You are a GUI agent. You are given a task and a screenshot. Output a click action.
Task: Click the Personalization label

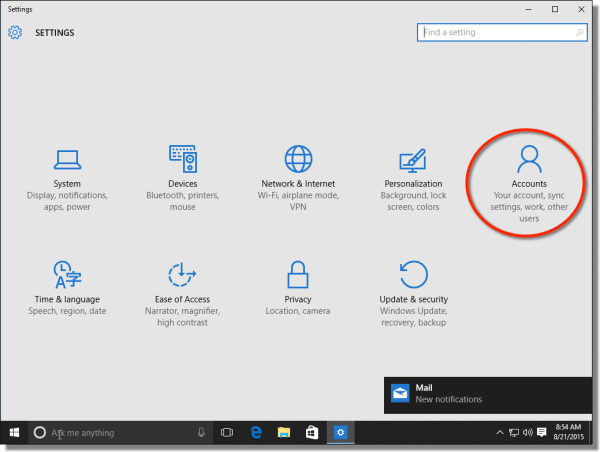[413, 184]
